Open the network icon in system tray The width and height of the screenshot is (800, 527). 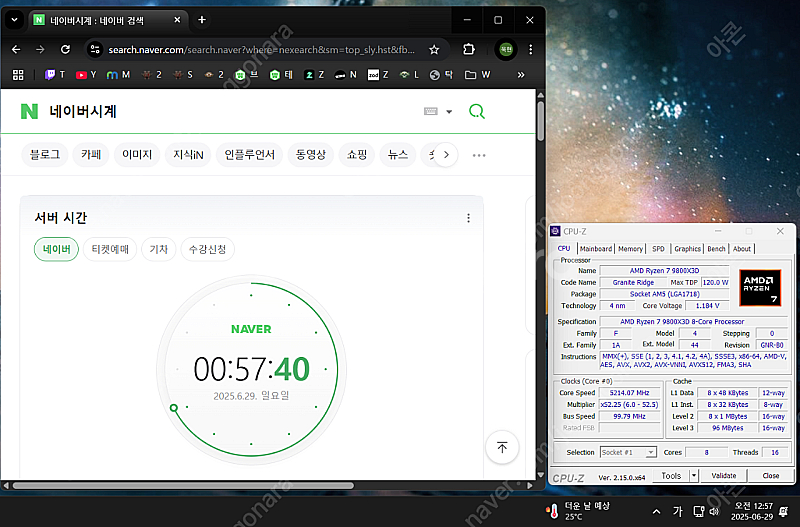tap(698, 511)
